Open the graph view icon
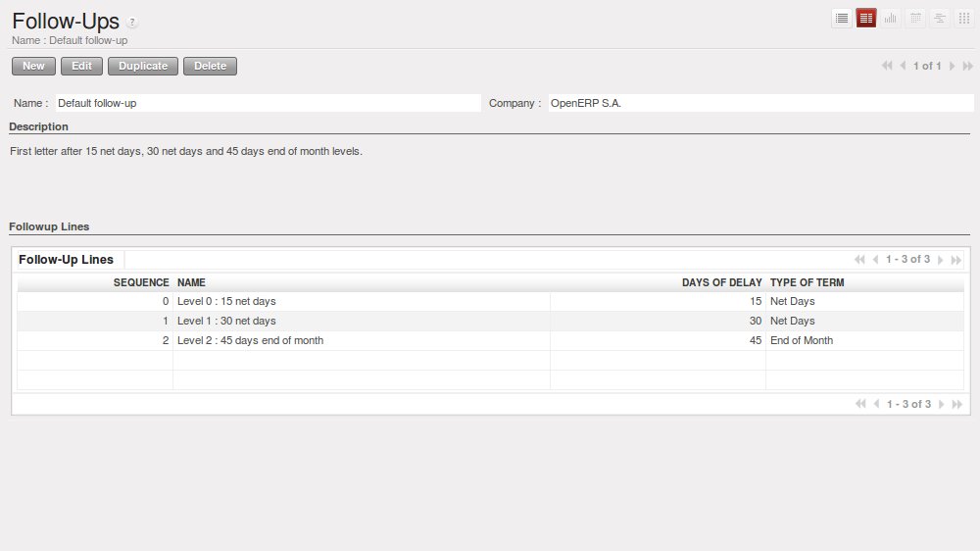Image resolution: width=980 pixels, height=551 pixels. click(x=891, y=18)
